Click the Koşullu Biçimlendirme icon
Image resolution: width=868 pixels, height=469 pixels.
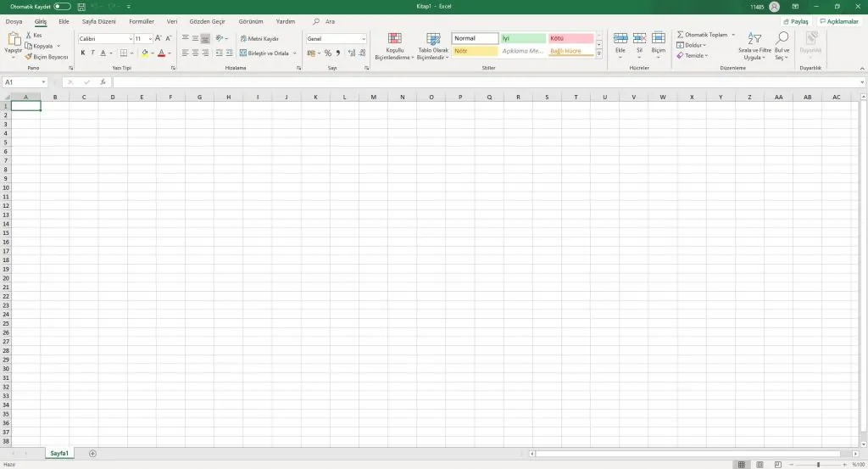point(394,39)
